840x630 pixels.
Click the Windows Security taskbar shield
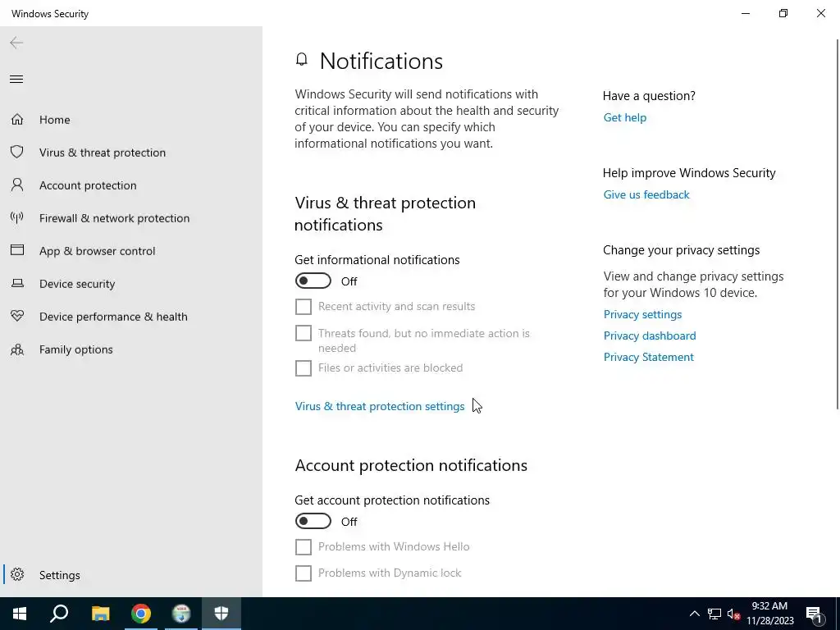click(x=221, y=614)
